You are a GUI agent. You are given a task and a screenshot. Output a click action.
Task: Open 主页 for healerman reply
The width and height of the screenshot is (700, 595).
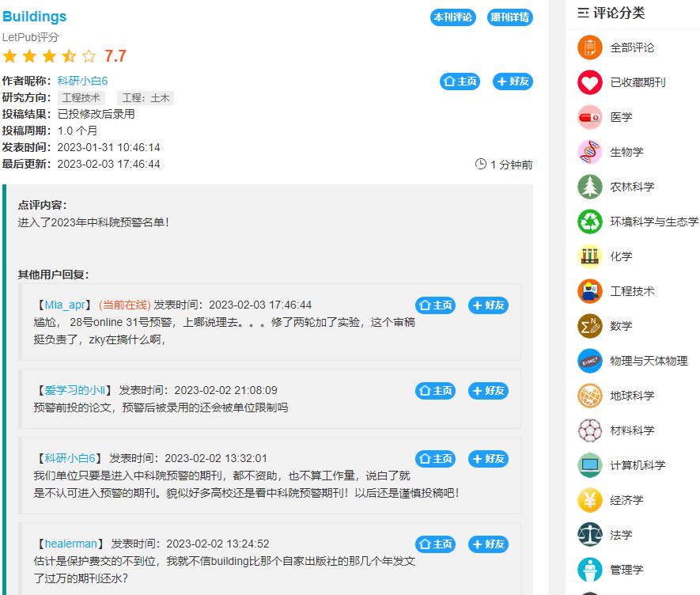tap(435, 544)
